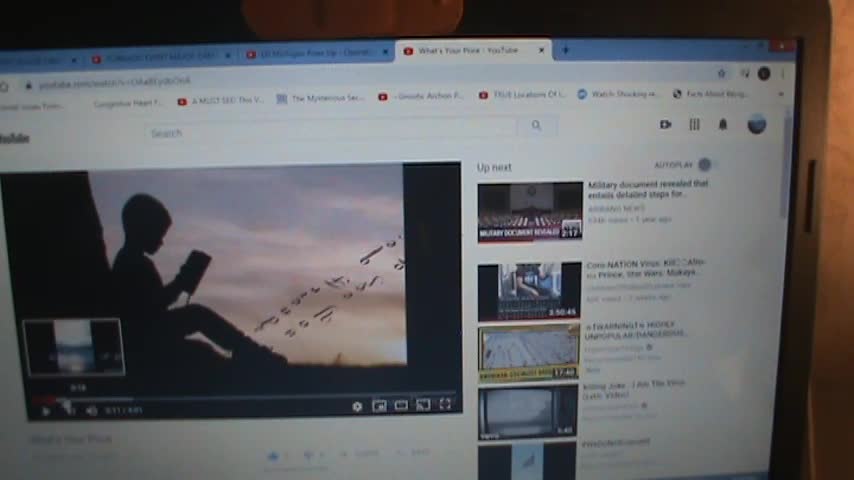This screenshot has width=854, height=480.
Task: Share the video button
Action: 361,453
